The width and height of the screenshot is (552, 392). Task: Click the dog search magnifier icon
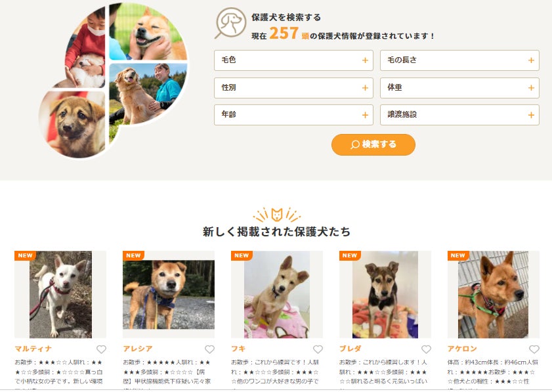pos(230,23)
